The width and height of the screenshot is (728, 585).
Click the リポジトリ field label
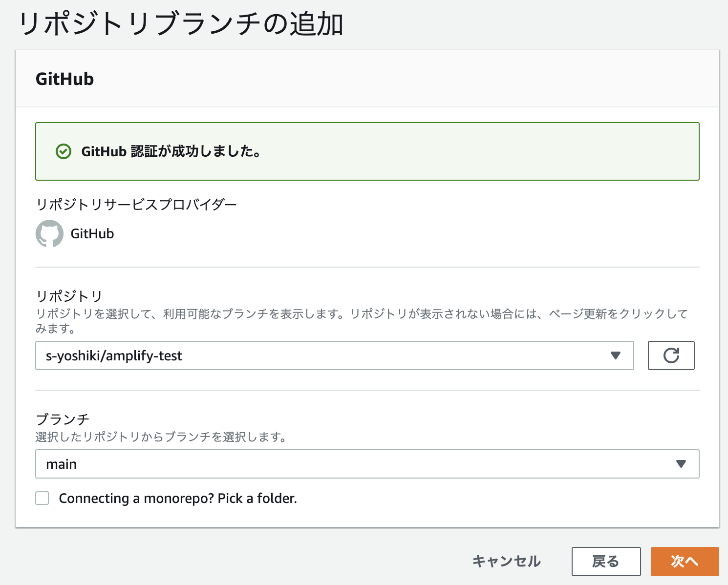click(x=69, y=296)
